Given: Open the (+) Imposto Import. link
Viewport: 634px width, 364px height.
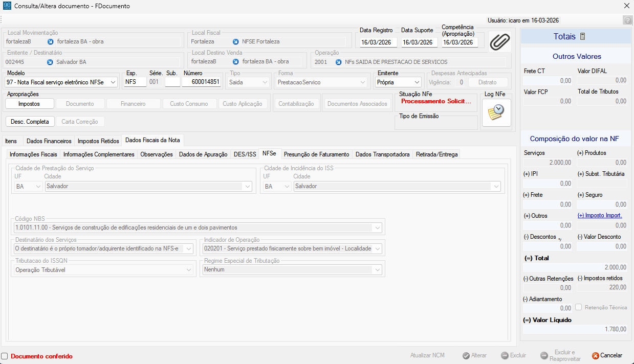Looking at the screenshot, I should point(600,215).
